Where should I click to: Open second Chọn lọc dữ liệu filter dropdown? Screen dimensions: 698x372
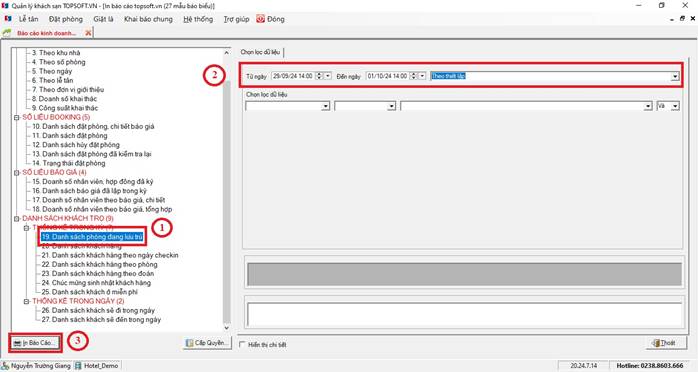[x=391, y=106]
